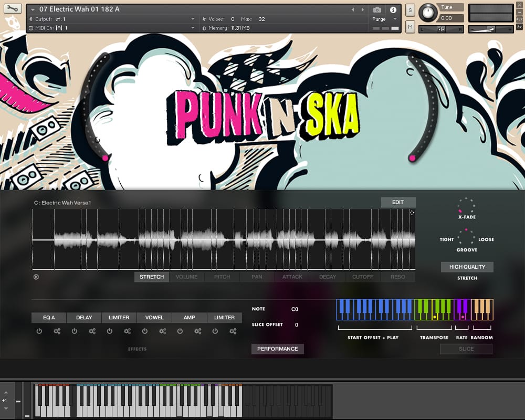Open the wrench instrument edit icon
This screenshot has height=420, width=525.
click(13, 9)
